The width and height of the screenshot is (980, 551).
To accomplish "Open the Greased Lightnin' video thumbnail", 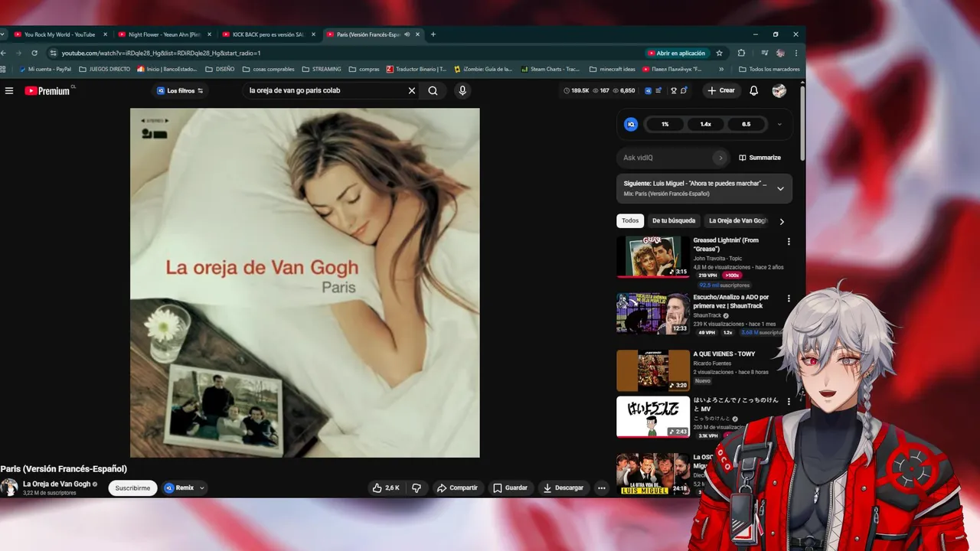I will click(653, 256).
